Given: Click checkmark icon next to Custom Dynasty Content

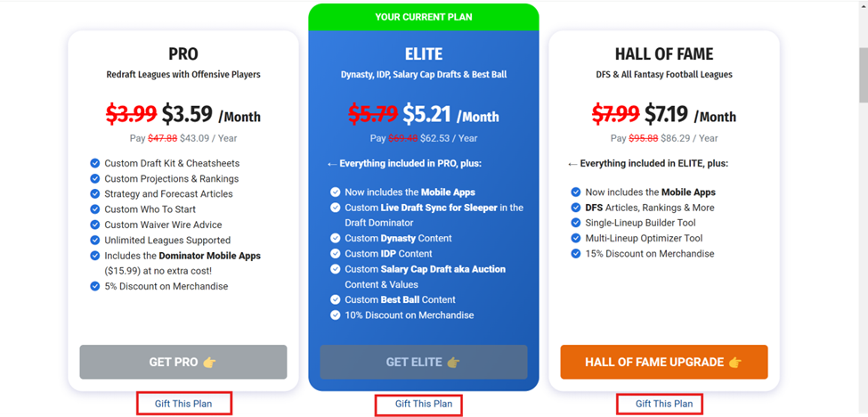Looking at the screenshot, I should tap(335, 238).
